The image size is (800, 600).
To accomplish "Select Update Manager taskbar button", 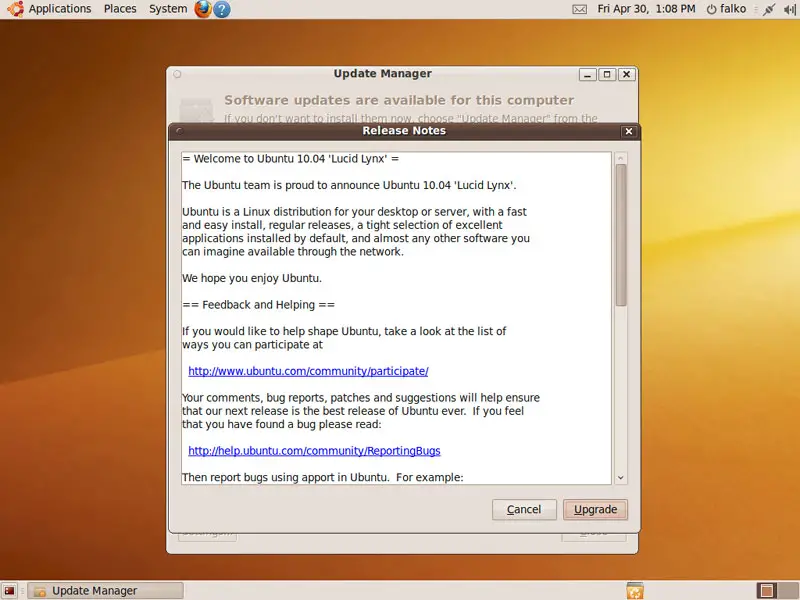I will 106,591.
